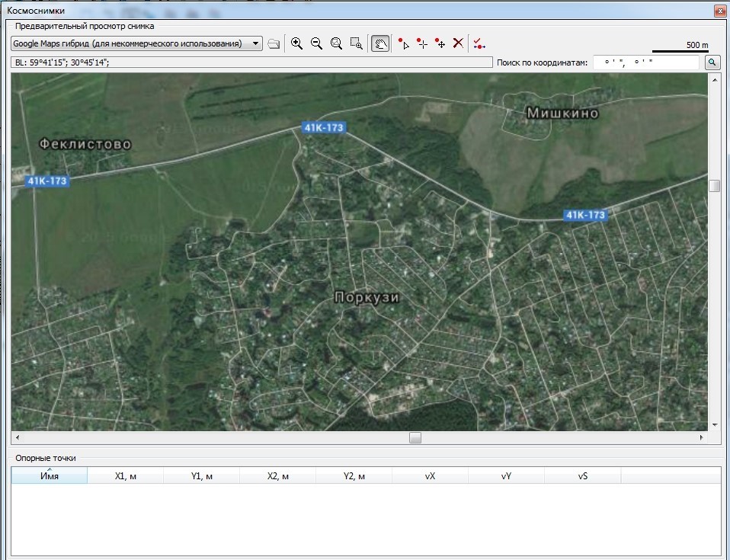The width and height of the screenshot is (730, 560).
Task: Activate the add control point tool
Action: pos(421,43)
